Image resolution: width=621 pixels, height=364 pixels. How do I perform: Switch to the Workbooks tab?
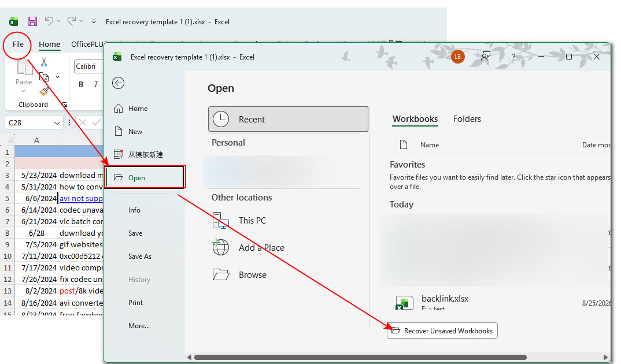pos(415,119)
